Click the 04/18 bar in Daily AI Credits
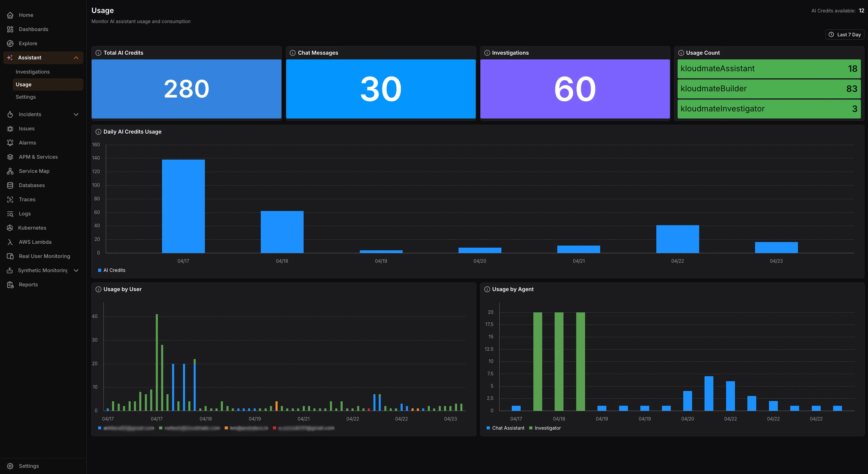The height and width of the screenshot is (474, 868). (282, 232)
